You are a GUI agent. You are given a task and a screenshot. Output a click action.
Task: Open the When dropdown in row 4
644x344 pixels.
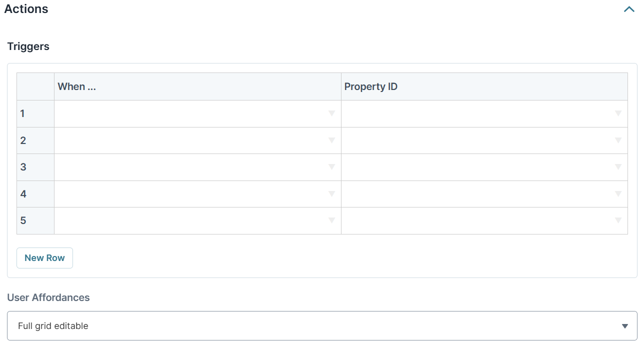point(331,194)
